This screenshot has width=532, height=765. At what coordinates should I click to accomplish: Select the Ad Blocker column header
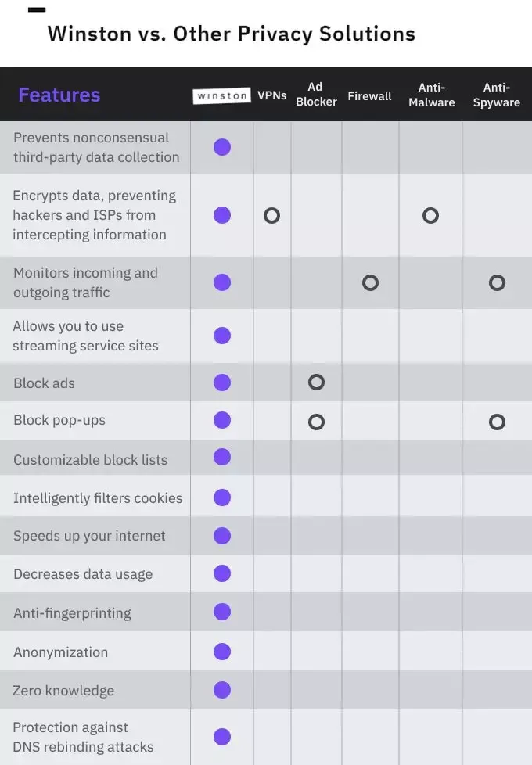(x=316, y=94)
